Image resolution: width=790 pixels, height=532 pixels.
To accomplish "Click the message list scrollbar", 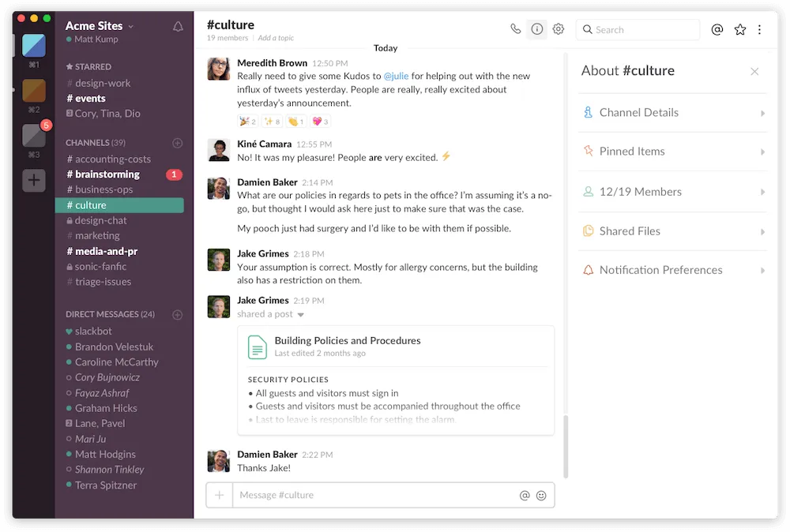I will [x=566, y=447].
